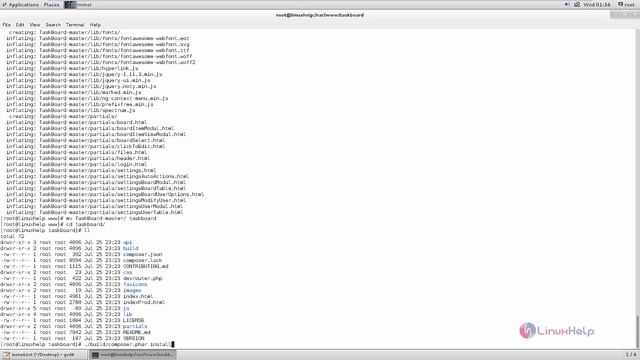The width and height of the screenshot is (640, 360).
Task: Open the File menu of the terminal
Action: click(7, 25)
